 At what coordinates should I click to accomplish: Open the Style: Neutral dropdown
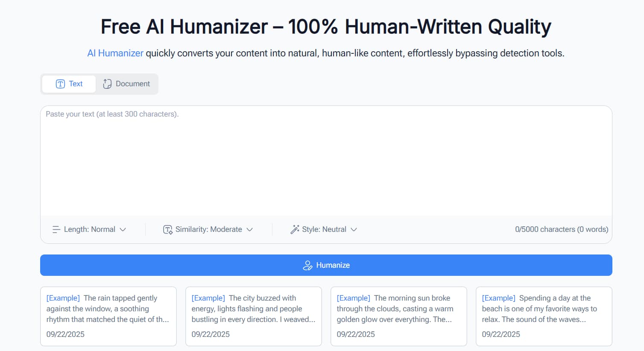coord(324,229)
